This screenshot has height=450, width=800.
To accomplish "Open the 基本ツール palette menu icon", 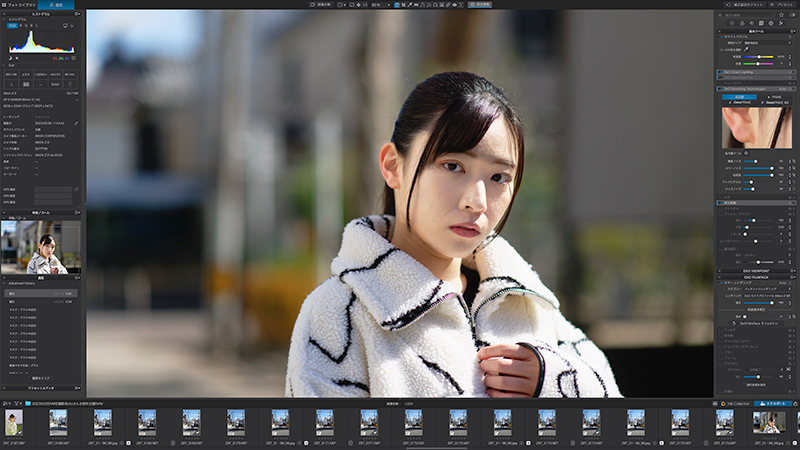I will (792, 31).
